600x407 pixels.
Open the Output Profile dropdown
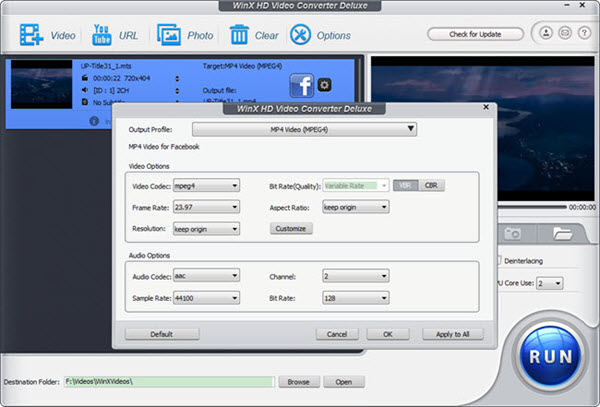304,129
